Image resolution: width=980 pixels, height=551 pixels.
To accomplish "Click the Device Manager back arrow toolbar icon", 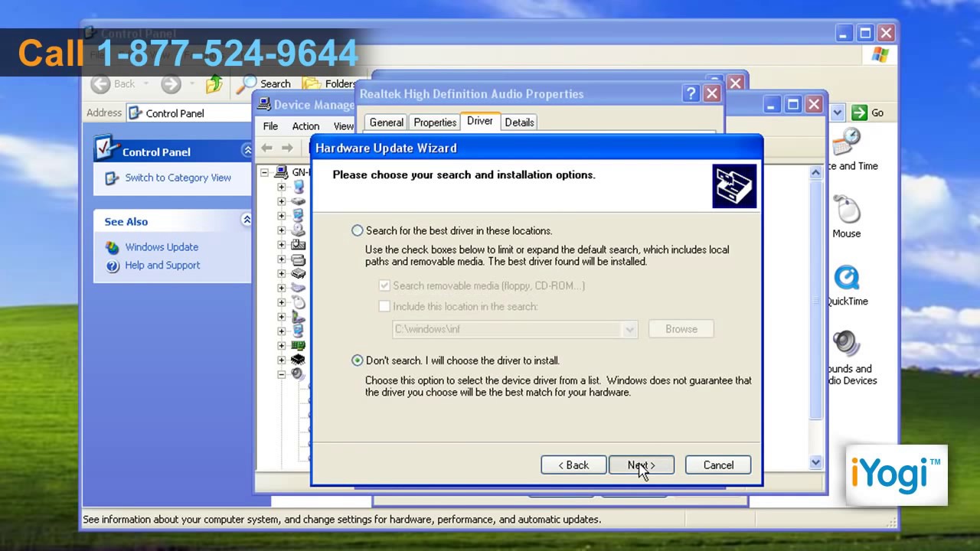I will [x=267, y=148].
